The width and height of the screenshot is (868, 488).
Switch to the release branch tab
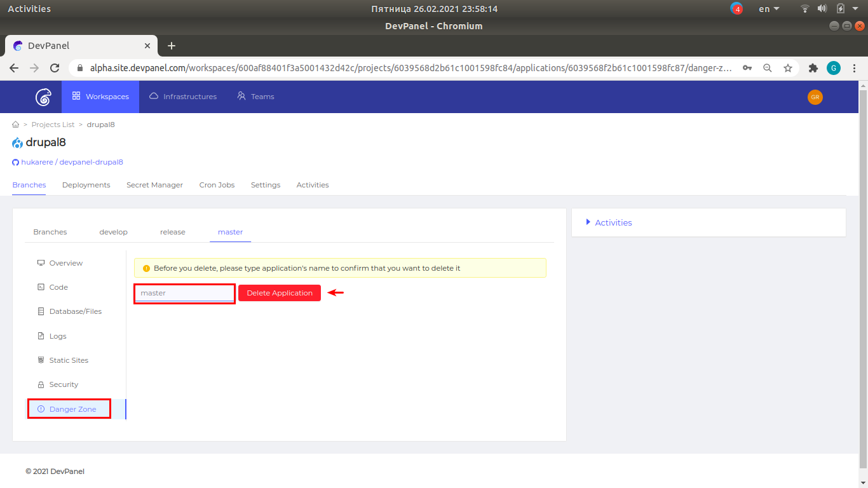[172, 231]
